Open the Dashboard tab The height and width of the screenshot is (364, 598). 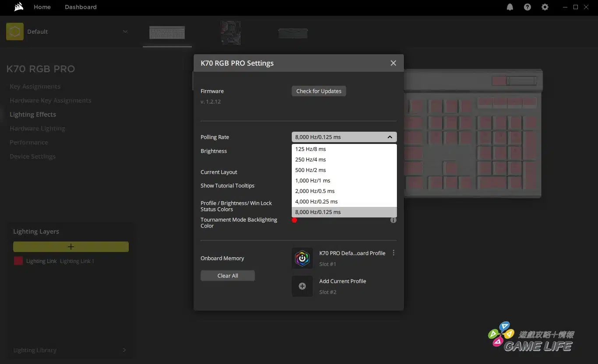[x=81, y=7]
